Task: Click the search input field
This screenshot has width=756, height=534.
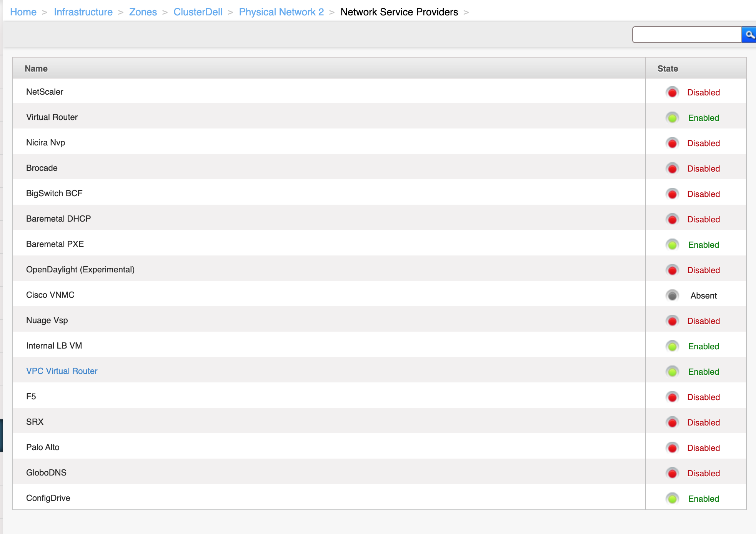Action: [x=687, y=35]
